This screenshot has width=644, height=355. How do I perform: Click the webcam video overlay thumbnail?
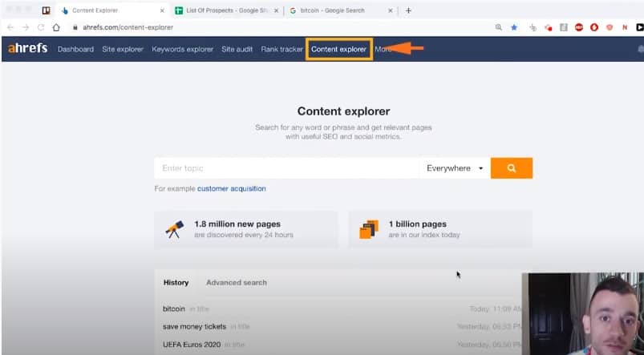pyautogui.click(x=583, y=314)
